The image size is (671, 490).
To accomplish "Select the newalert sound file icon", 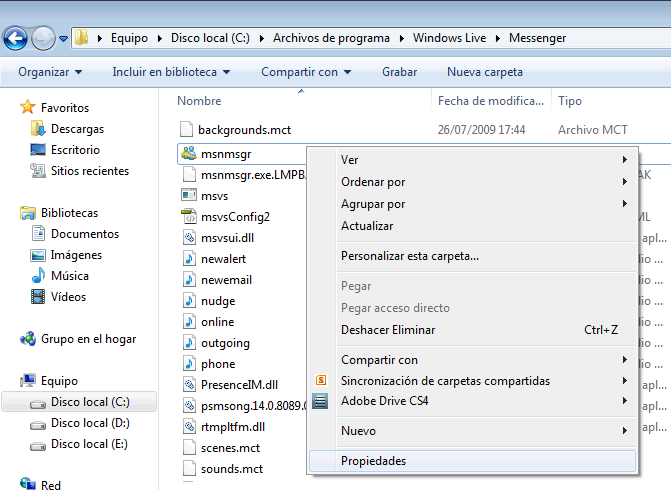I will point(189,258).
